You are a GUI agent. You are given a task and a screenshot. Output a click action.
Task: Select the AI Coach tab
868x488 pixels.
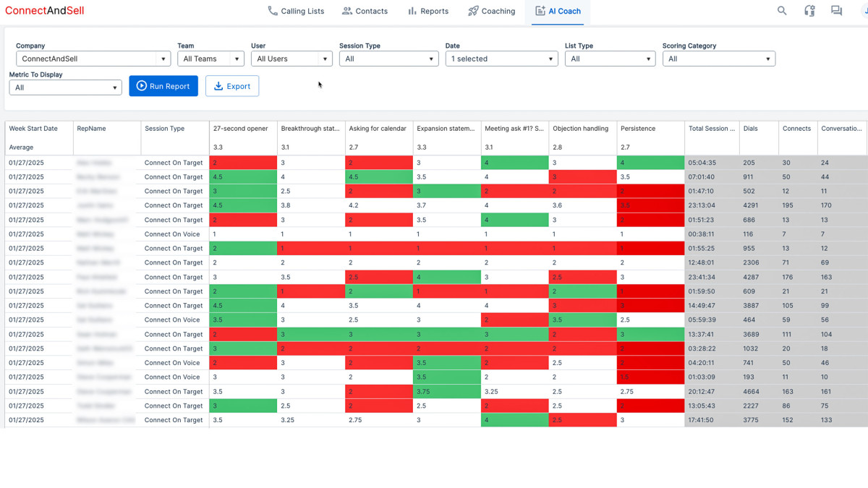(558, 11)
